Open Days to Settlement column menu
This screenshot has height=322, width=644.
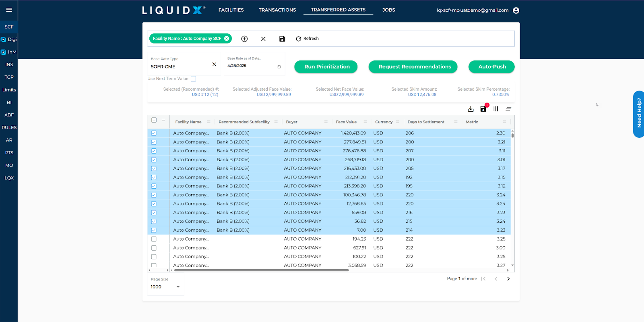pyautogui.click(x=456, y=122)
